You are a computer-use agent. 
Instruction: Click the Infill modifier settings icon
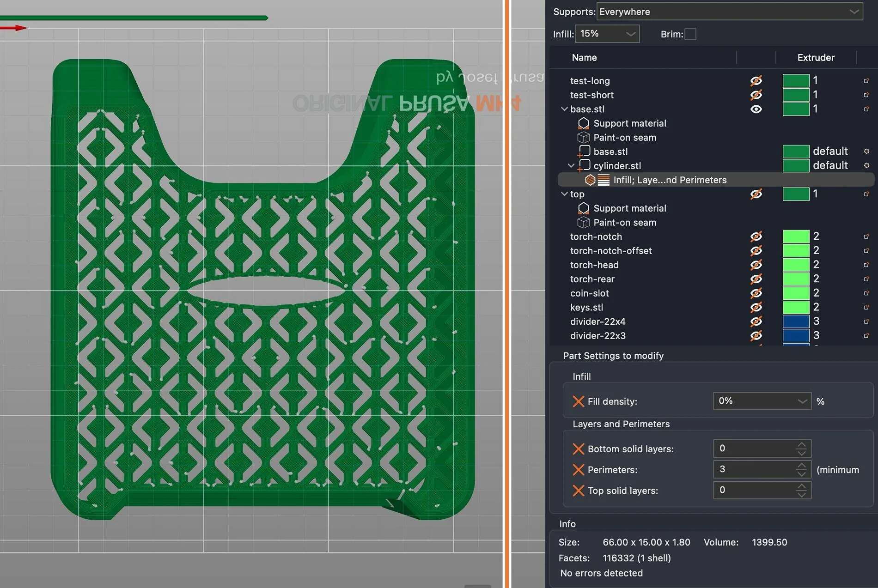(x=590, y=180)
